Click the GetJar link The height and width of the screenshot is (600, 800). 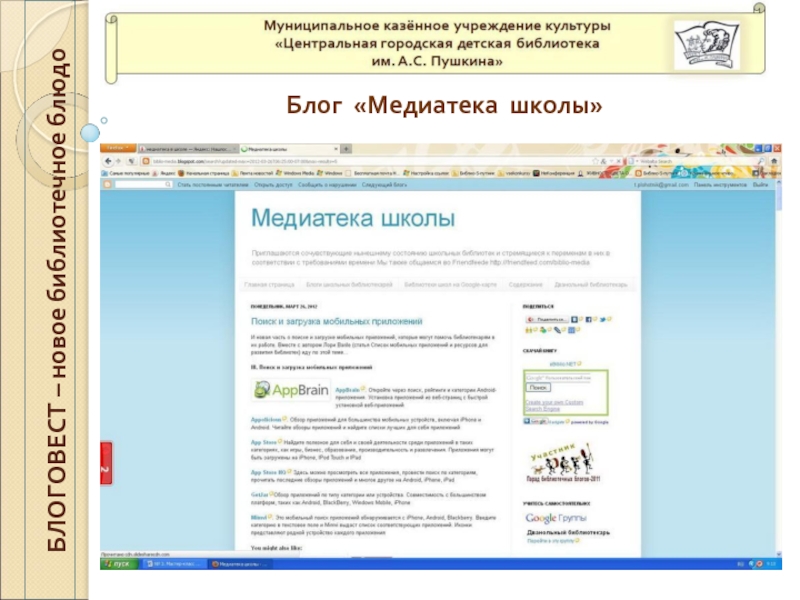(259, 495)
